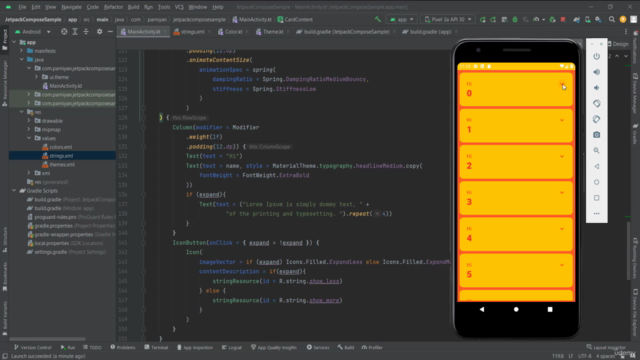Rotate emulator left
640x360 pixels.
[x=596, y=103]
